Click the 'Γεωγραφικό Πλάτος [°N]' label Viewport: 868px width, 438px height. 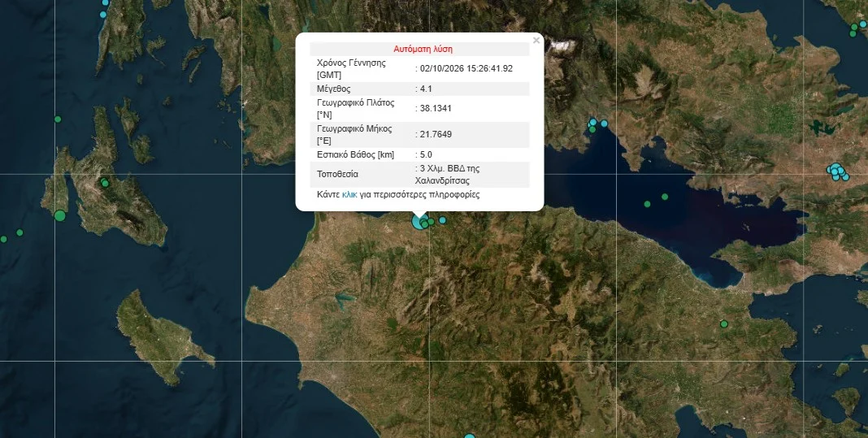(355, 109)
